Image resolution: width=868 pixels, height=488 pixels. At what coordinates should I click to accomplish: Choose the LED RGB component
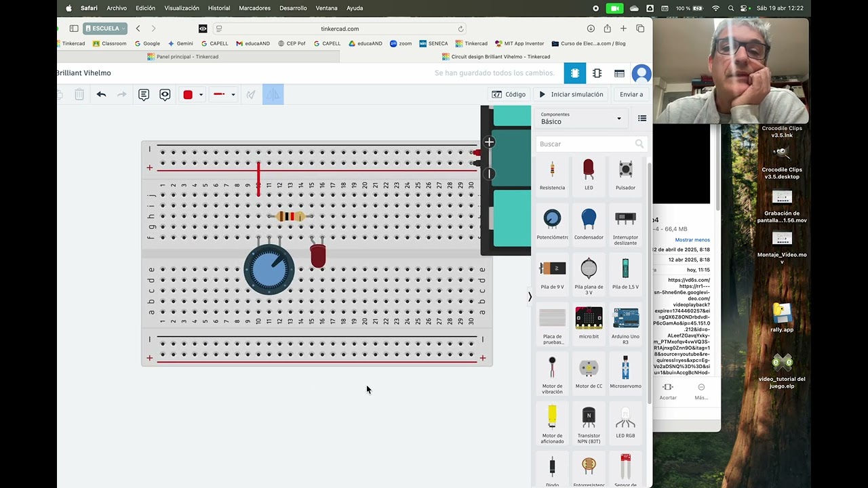pos(625,423)
